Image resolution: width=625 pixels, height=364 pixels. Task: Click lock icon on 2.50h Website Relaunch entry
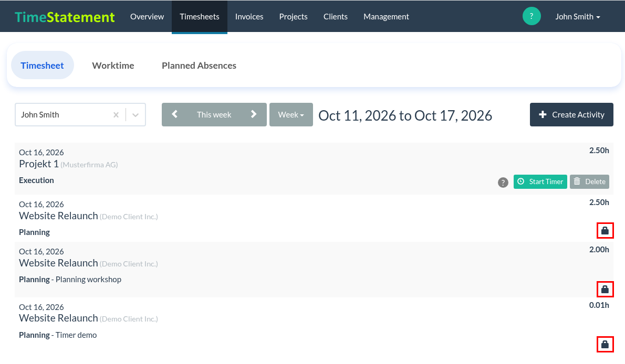coord(605,231)
